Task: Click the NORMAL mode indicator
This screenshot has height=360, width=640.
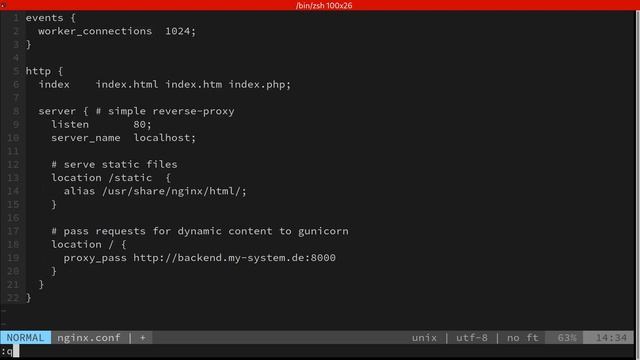Action: click(x=25, y=338)
